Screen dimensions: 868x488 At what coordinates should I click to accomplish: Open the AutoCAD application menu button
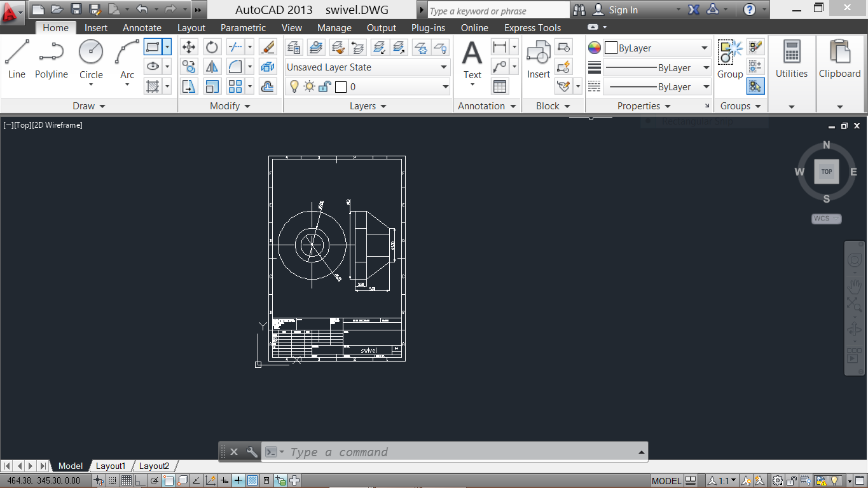pyautogui.click(x=13, y=11)
